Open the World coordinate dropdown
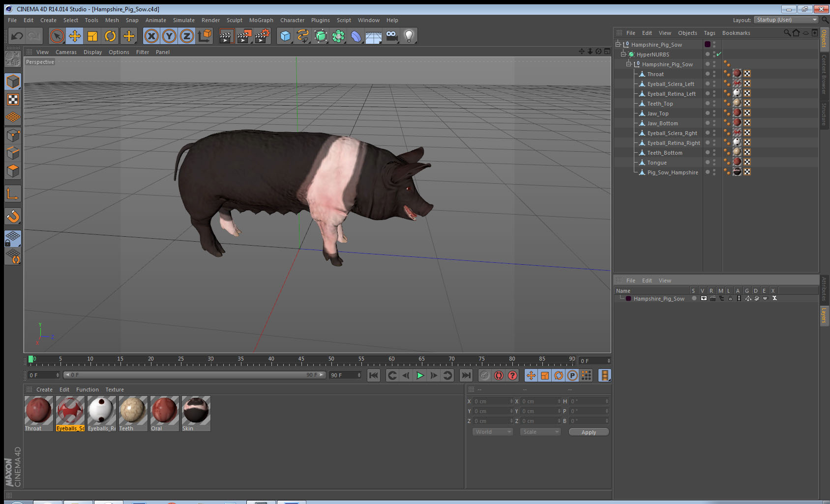The image size is (830, 504). [493, 432]
